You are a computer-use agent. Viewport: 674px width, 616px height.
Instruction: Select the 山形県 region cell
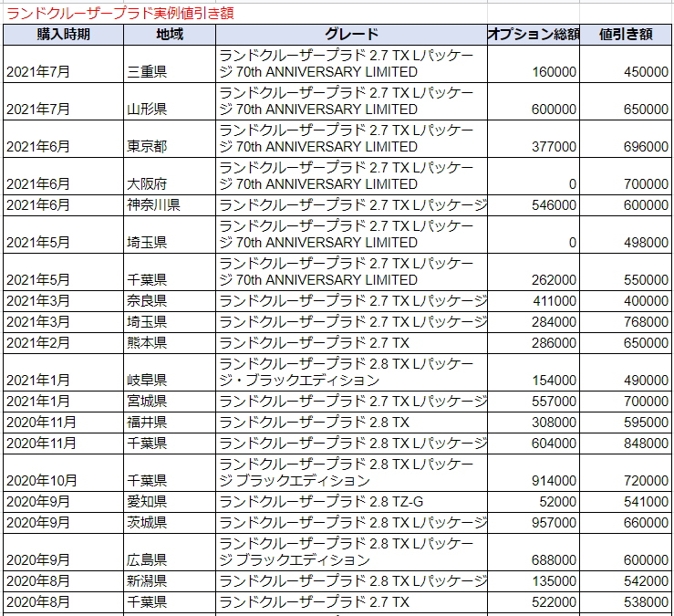pos(170,101)
